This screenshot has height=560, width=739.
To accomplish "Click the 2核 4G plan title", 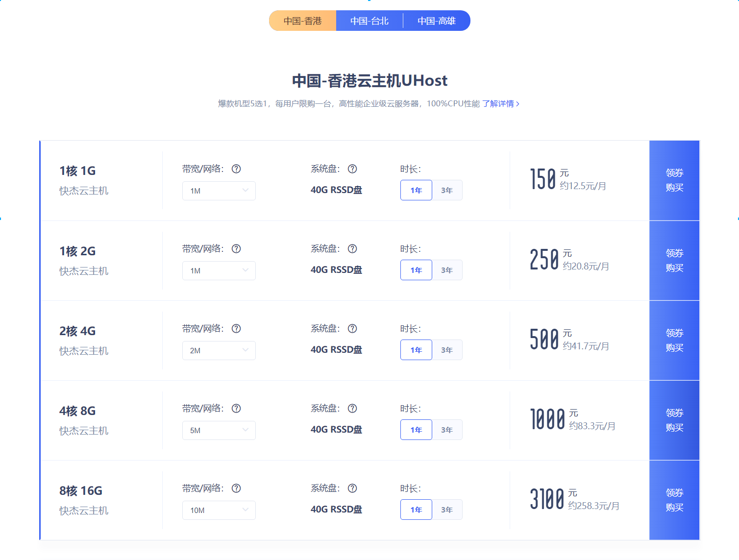I will [77, 331].
